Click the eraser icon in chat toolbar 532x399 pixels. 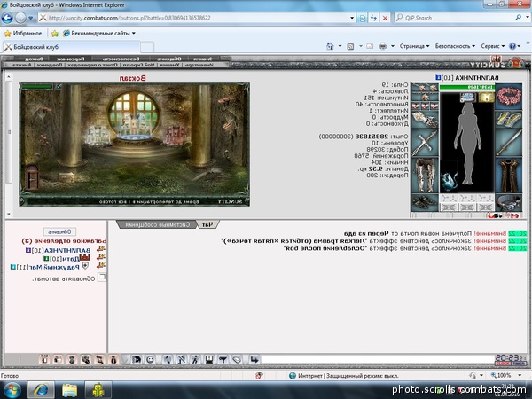(237, 359)
